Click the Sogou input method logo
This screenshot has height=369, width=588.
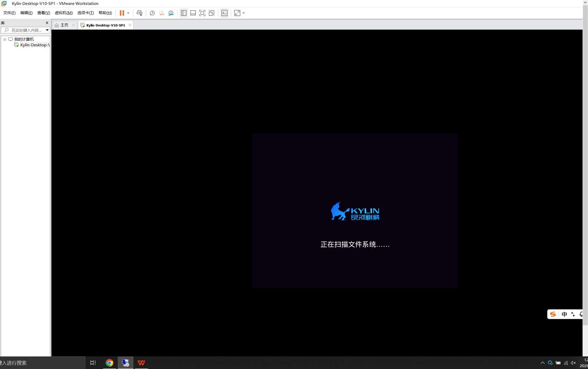(x=553, y=314)
